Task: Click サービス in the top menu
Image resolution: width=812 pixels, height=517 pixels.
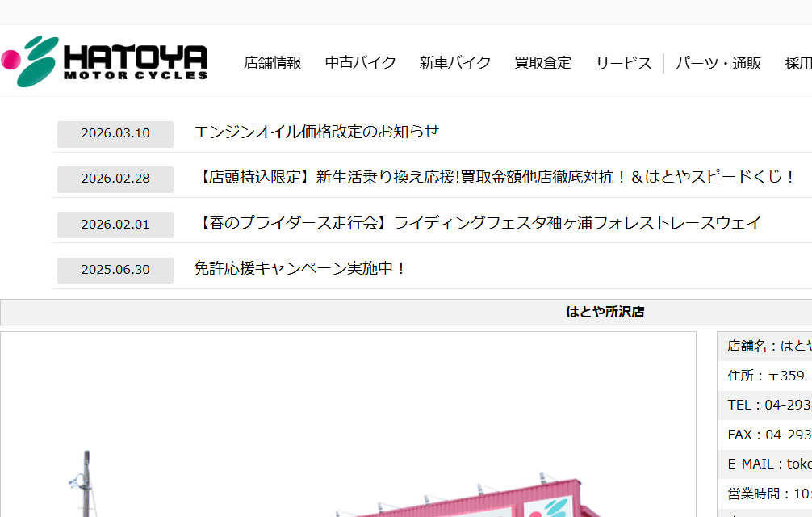Action: click(x=623, y=63)
